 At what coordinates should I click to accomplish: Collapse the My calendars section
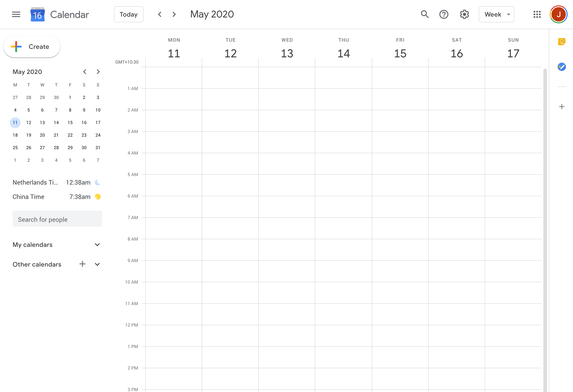click(x=97, y=245)
